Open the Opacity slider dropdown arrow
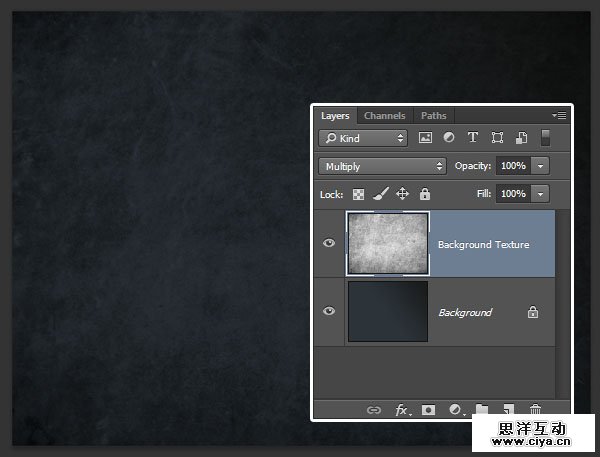 click(541, 166)
